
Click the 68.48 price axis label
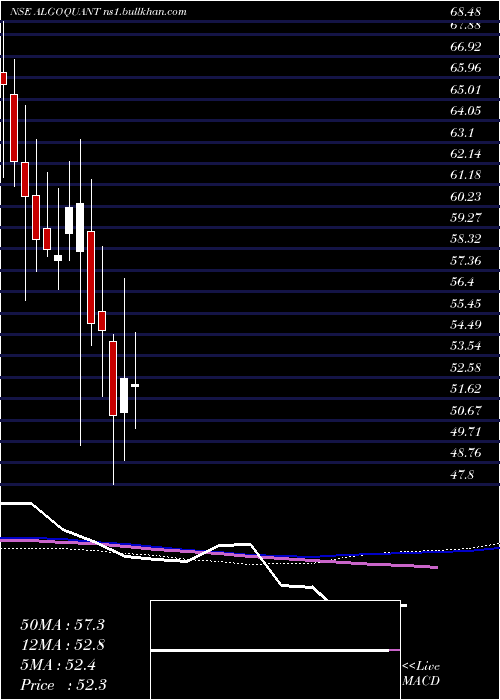(x=466, y=12)
